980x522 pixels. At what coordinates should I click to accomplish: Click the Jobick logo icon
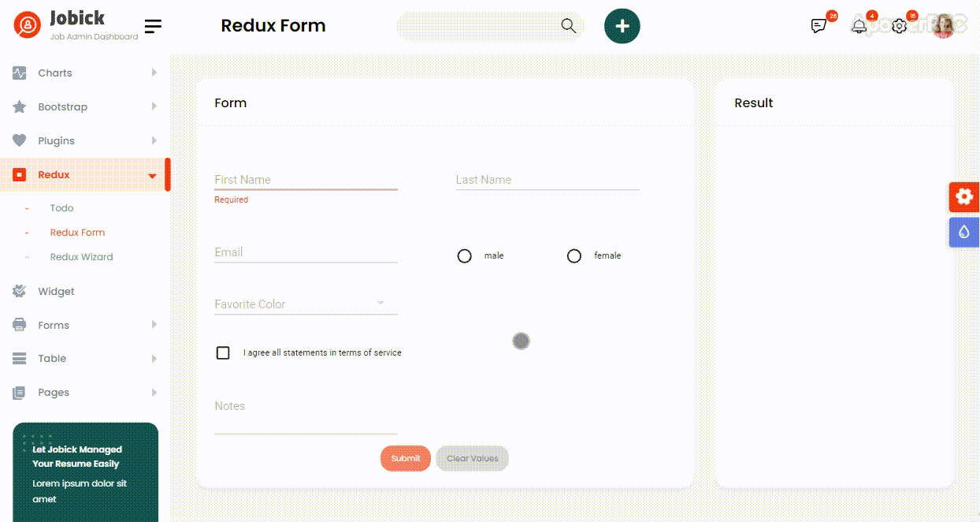click(x=28, y=25)
